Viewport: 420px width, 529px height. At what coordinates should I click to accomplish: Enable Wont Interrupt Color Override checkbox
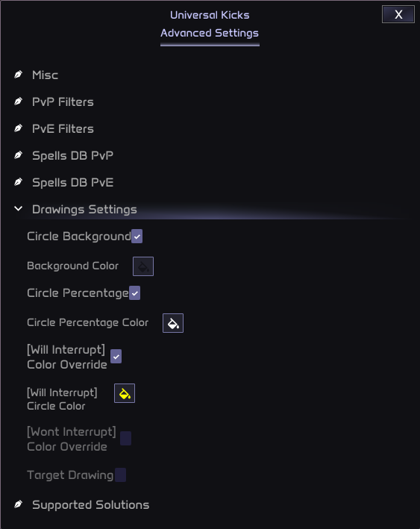click(126, 438)
